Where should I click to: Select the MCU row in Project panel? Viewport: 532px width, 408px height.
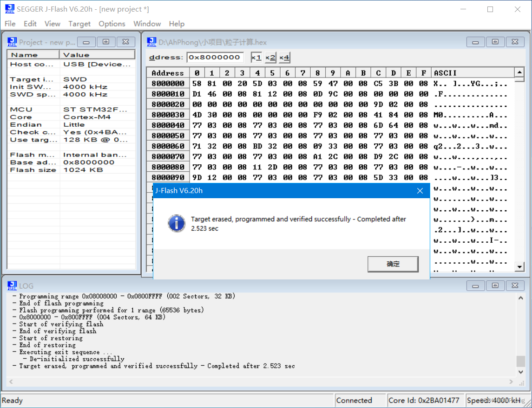[x=71, y=110]
